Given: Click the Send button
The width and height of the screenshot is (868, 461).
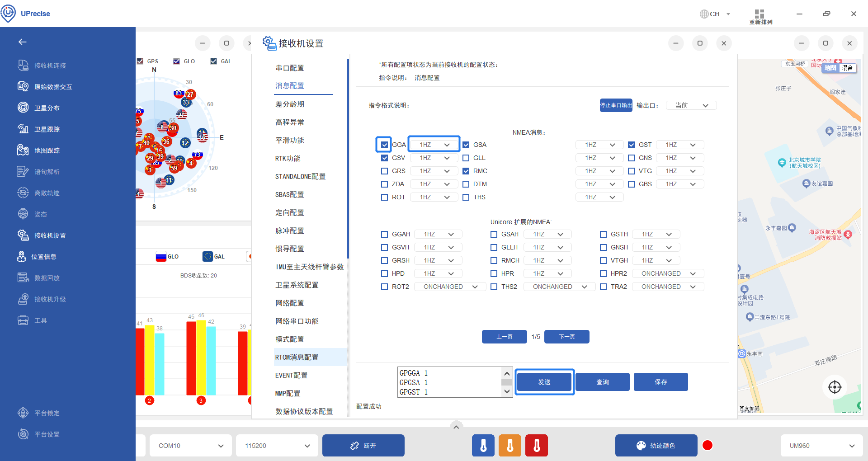Looking at the screenshot, I should pos(544,382).
